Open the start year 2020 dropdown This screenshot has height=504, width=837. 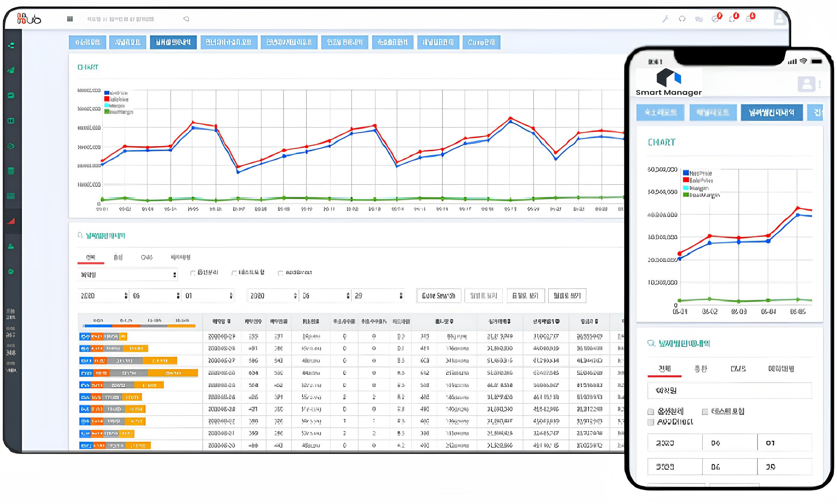pyautogui.click(x=103, y=296)
